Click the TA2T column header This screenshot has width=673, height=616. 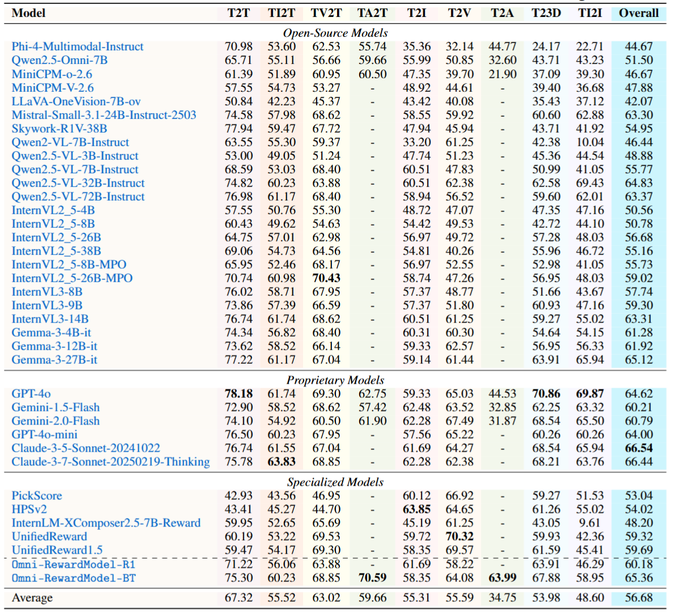pos(372,13)
